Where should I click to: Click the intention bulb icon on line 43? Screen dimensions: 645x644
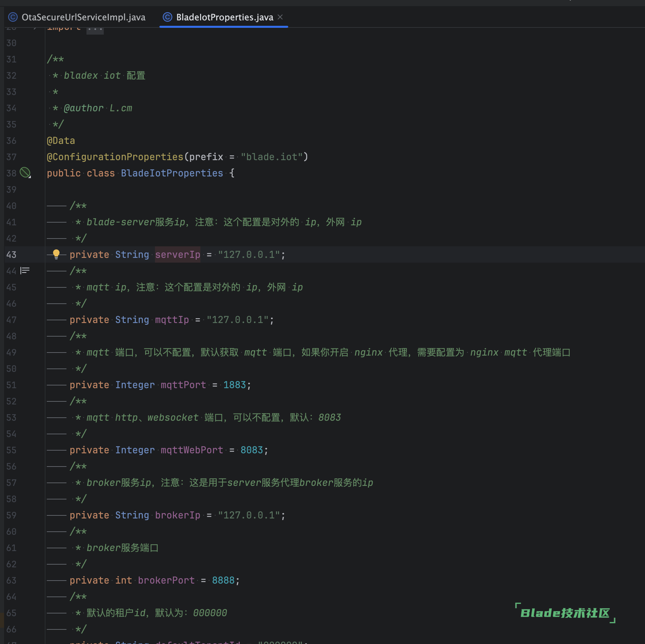point(56,254)
